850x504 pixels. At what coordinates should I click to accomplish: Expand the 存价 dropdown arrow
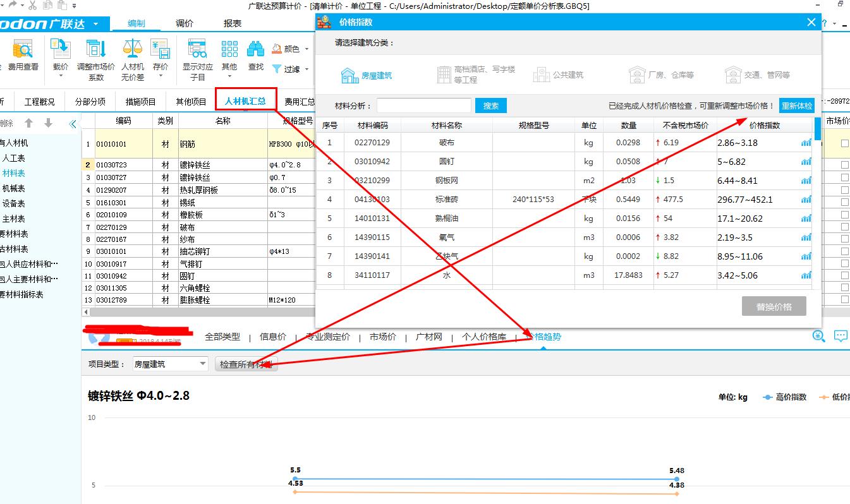pos(160,76)
